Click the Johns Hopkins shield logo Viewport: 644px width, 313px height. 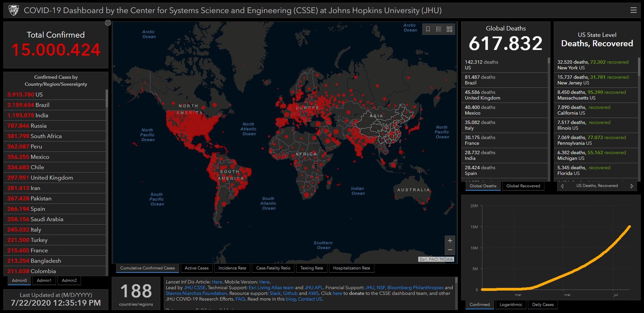point(13,10)
